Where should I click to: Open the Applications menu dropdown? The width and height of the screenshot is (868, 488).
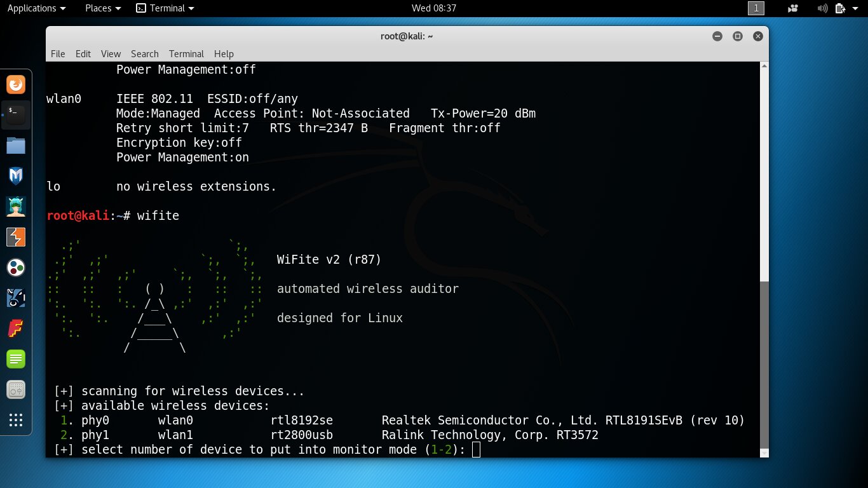click(36, 8)
